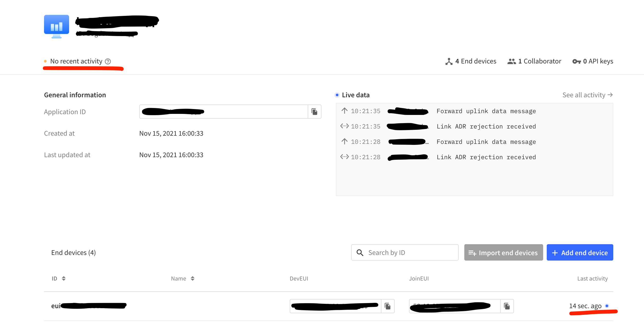
Task: Click the end devices network icon in the header
Action: (449, 61)
